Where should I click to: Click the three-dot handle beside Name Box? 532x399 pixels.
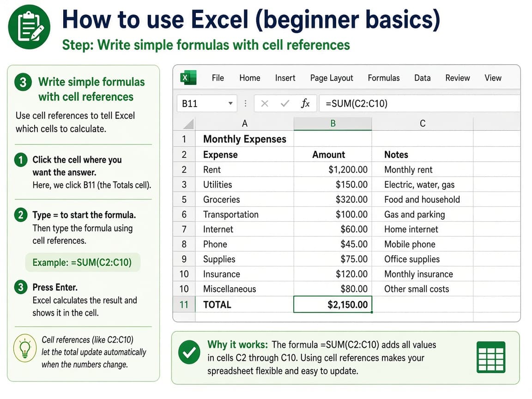[x=245, y=103]
